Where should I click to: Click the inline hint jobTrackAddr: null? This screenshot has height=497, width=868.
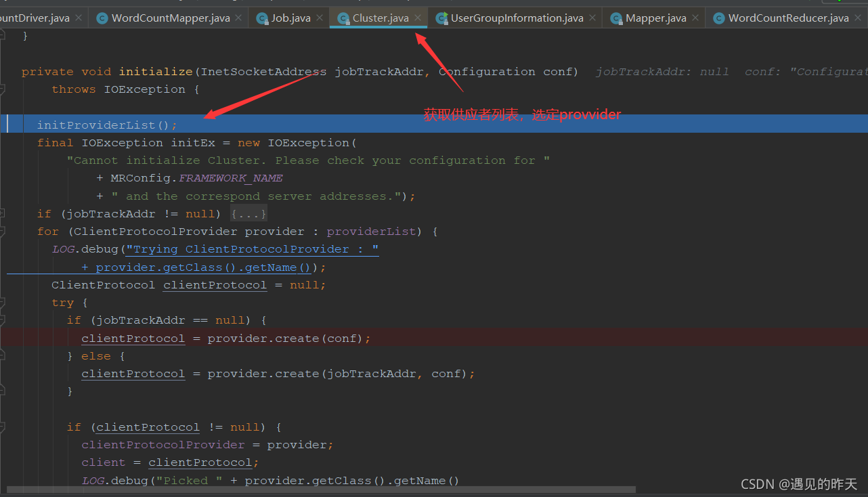663,72
